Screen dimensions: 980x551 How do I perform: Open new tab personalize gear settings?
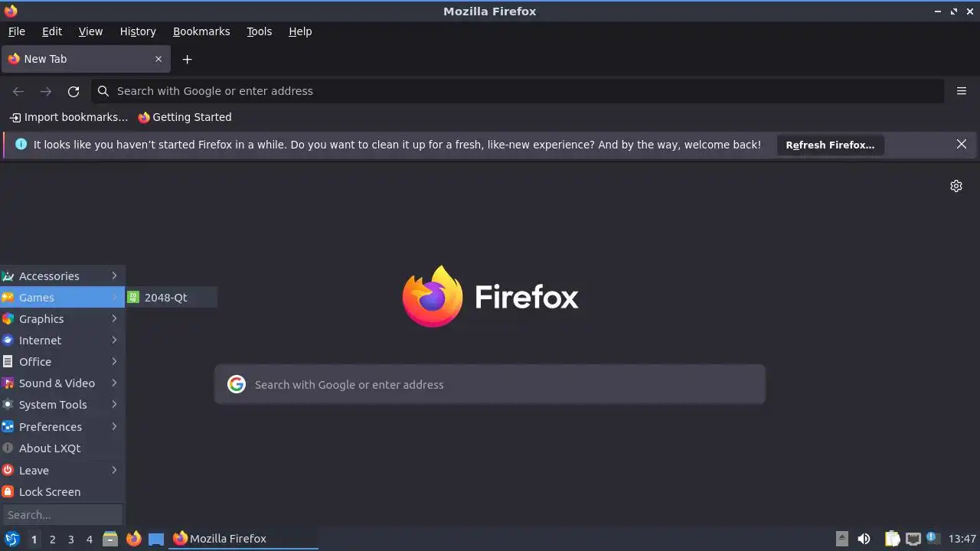click(956, 186)
